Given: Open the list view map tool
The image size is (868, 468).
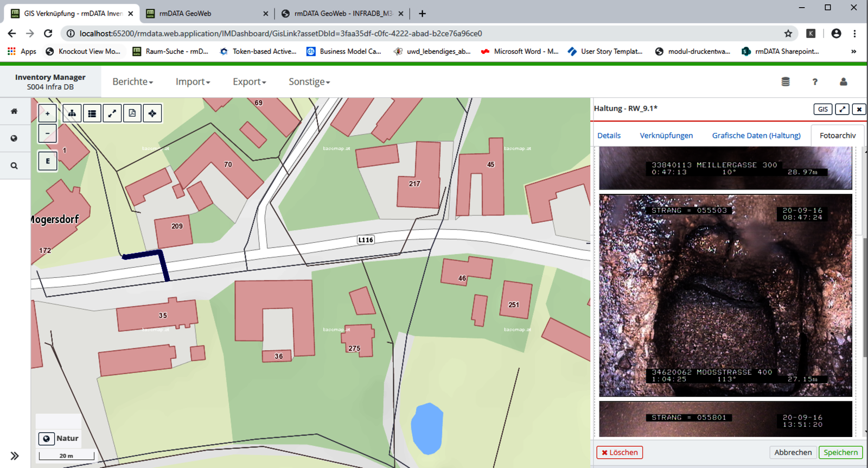Looking at the screenshot, I should coord(92,113).
